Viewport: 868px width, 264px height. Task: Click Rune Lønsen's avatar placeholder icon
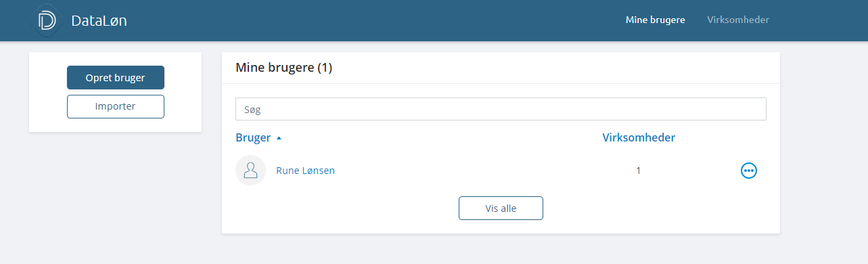250,171
